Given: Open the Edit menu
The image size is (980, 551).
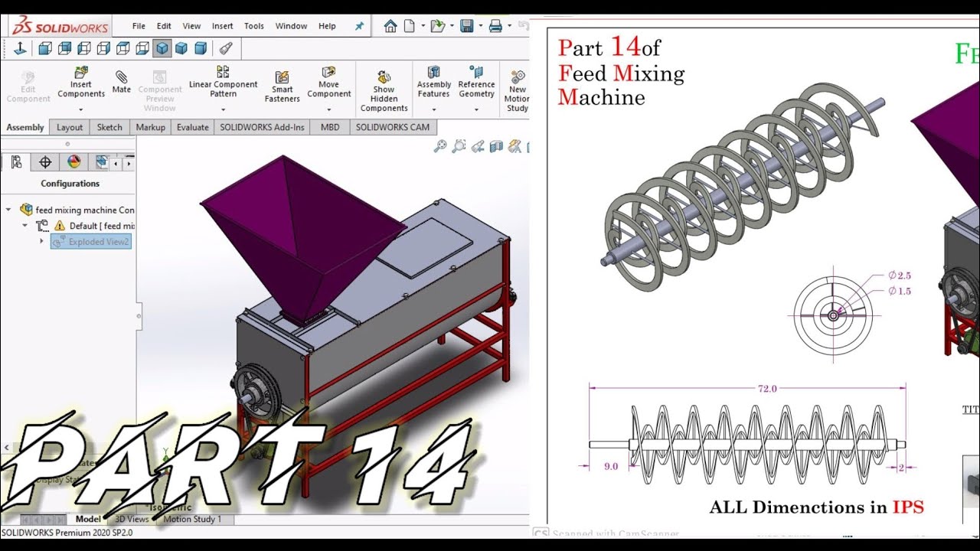Looking at the screenshot, I should tap(164, 26).
